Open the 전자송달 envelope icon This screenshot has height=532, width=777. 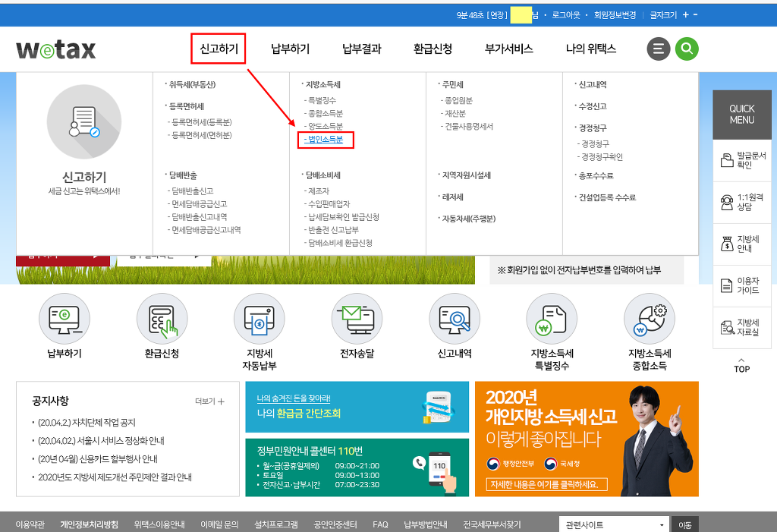(357, 319)
